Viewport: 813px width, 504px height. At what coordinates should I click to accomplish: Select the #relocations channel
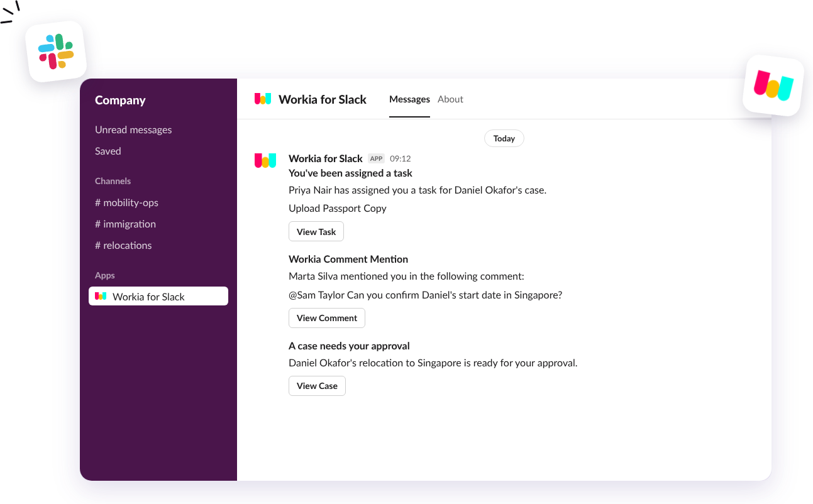tap(123, 245)
